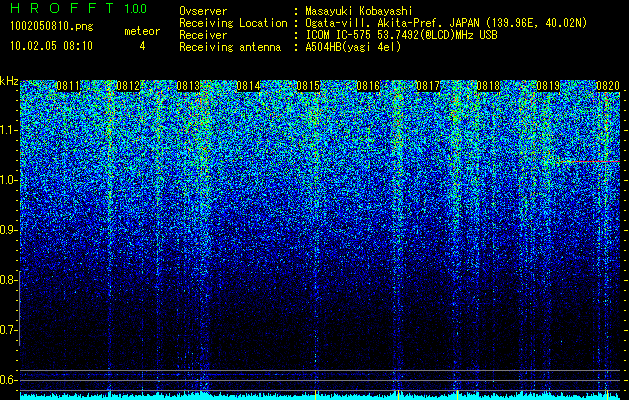The width and height of the screenshot is (629, 400).
Task: Click the 0813 time marker
Action: tap(188, 86)
